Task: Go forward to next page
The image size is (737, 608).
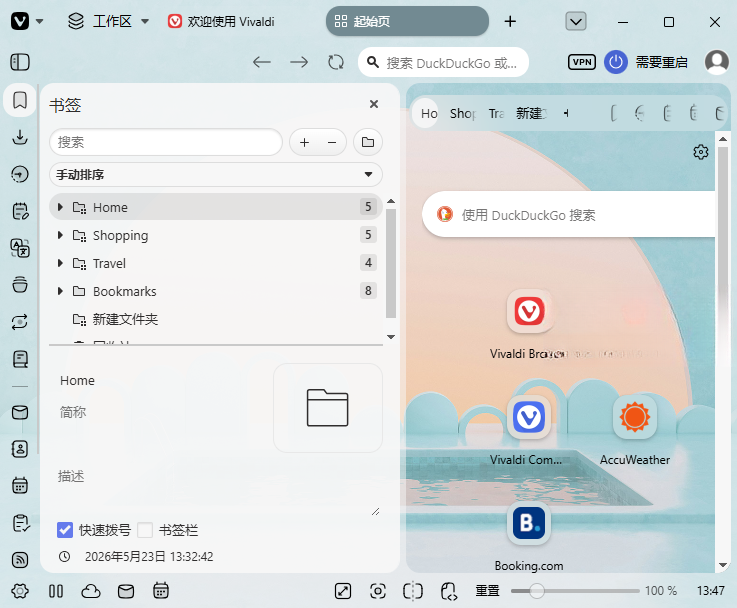Action: [299, 62]
